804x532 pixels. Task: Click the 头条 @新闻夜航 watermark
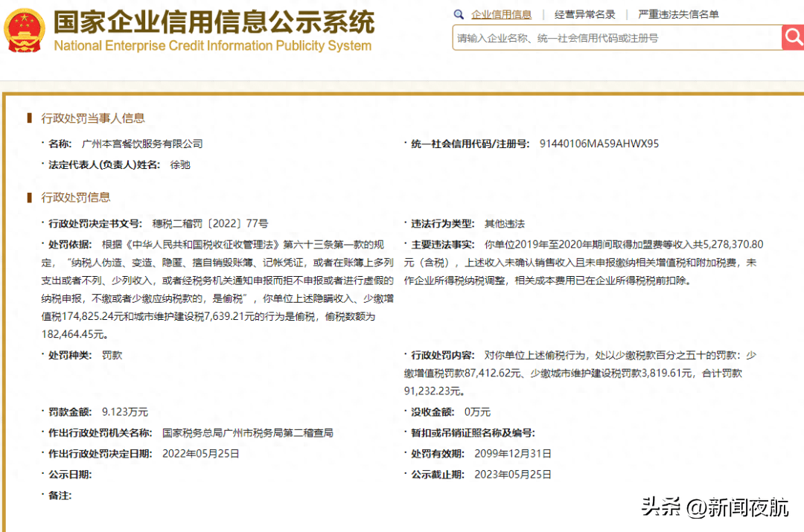point(715,508)
